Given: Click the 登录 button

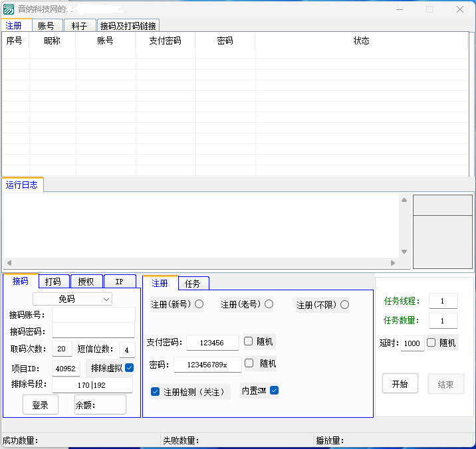Looking at the screenshot, I should tap(40, 404).
